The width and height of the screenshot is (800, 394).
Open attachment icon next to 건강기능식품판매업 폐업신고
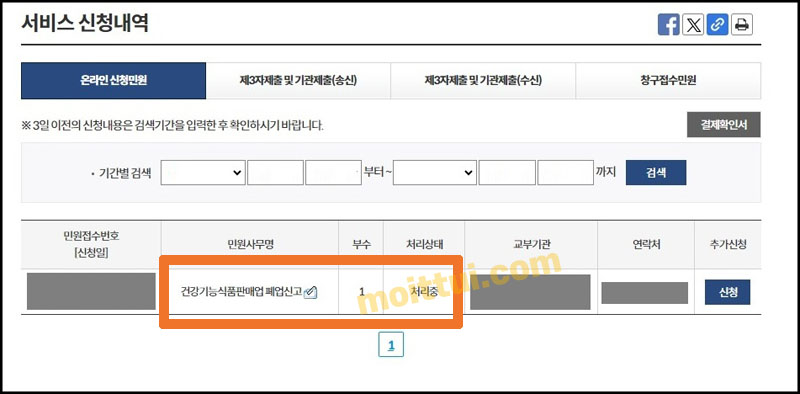311,292
